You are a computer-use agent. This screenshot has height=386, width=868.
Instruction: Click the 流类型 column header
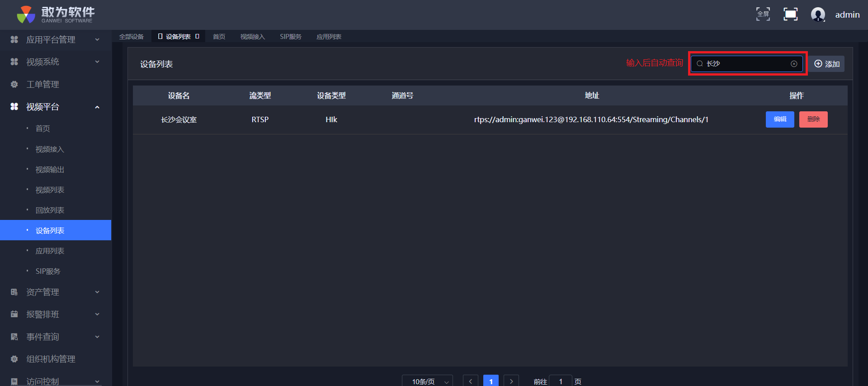[x=260, y=96]
